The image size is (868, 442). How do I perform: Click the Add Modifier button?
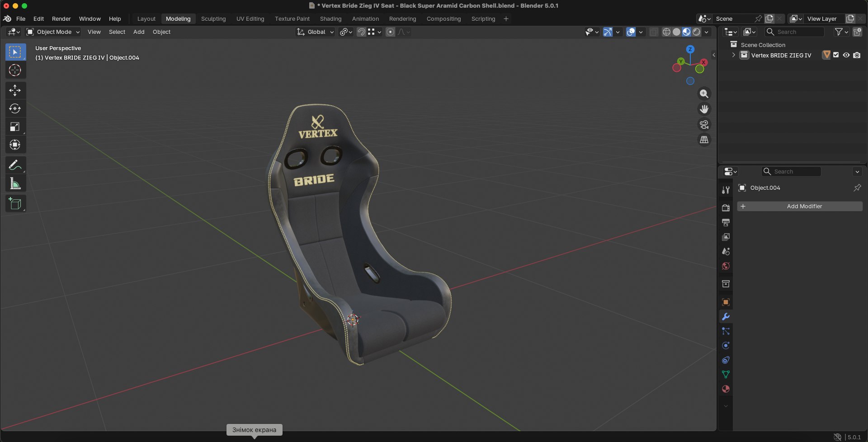tap(800, 206)
